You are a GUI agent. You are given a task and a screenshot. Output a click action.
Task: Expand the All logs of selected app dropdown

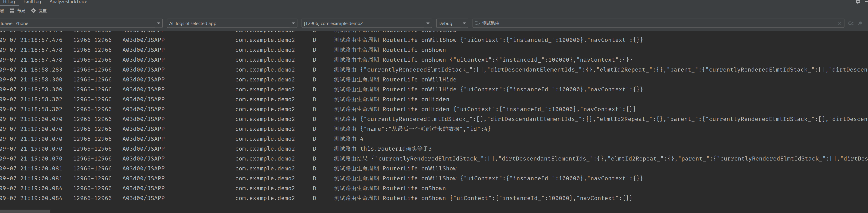pos(232,23)
